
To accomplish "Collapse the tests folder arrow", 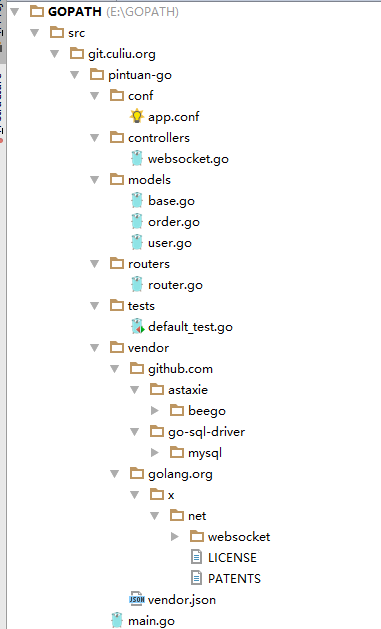I will click(x=95, y=306).
